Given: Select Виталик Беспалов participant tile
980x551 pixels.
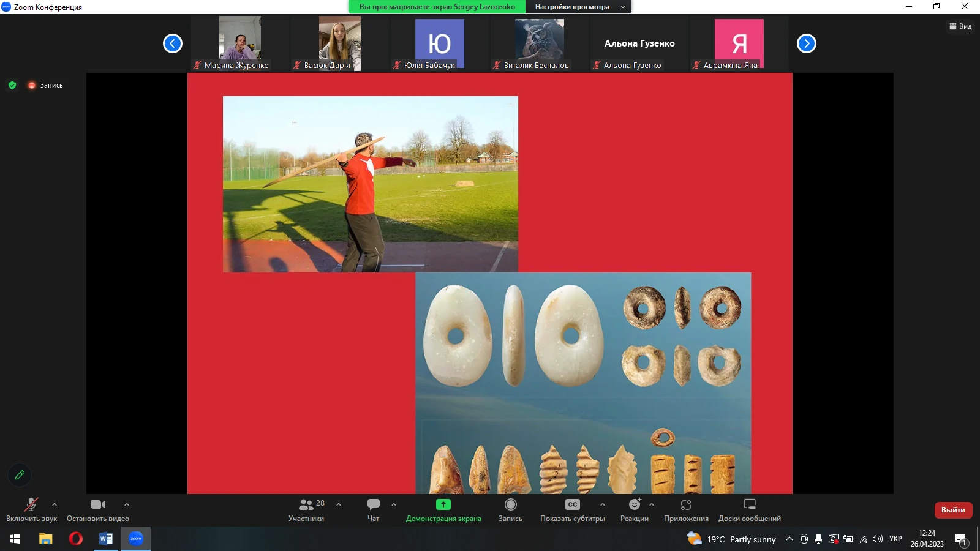Looking at the screenshot, I should click(539, 43).
